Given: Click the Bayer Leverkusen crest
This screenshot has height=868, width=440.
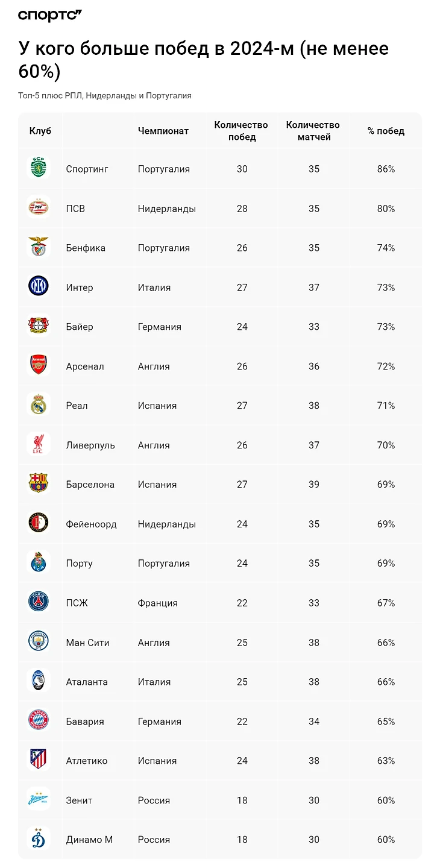Looking at the screenshot, I should pyautogui.click(x=39, y=327).
